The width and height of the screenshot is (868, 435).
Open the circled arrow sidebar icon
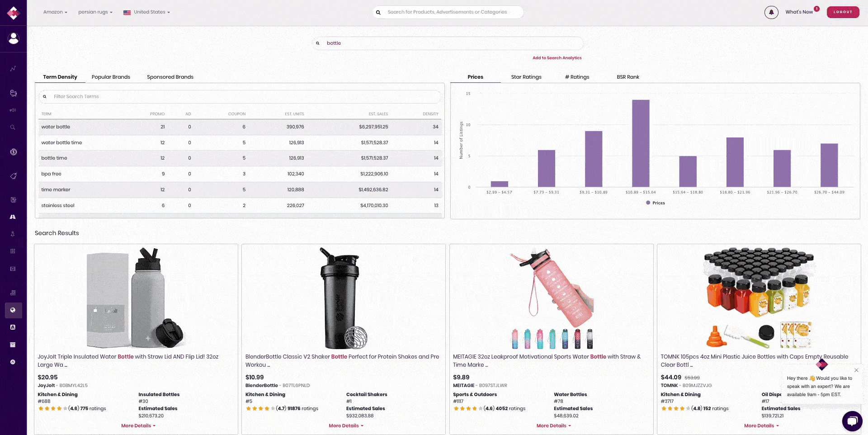tap(13, 362)
